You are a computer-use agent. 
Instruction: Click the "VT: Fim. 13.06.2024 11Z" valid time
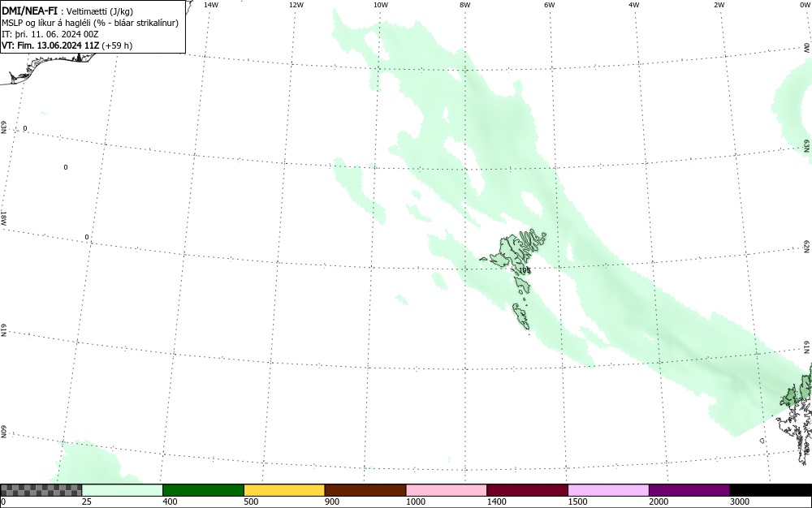[x=50, y=45]
